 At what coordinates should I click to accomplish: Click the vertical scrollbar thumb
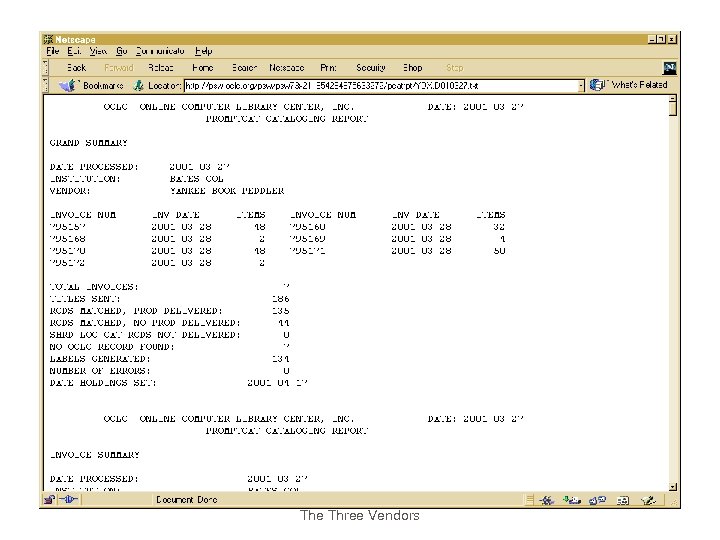[x=673, y=109]
